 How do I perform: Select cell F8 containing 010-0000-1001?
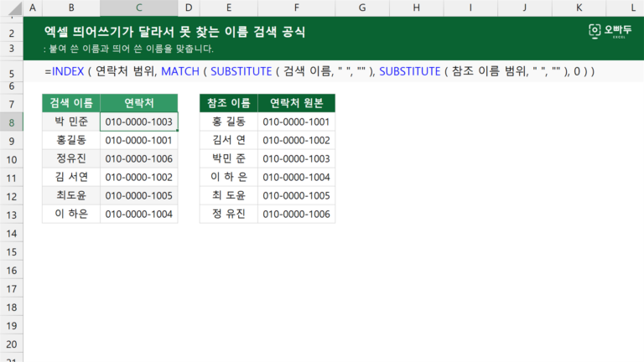tap(296, 122)
